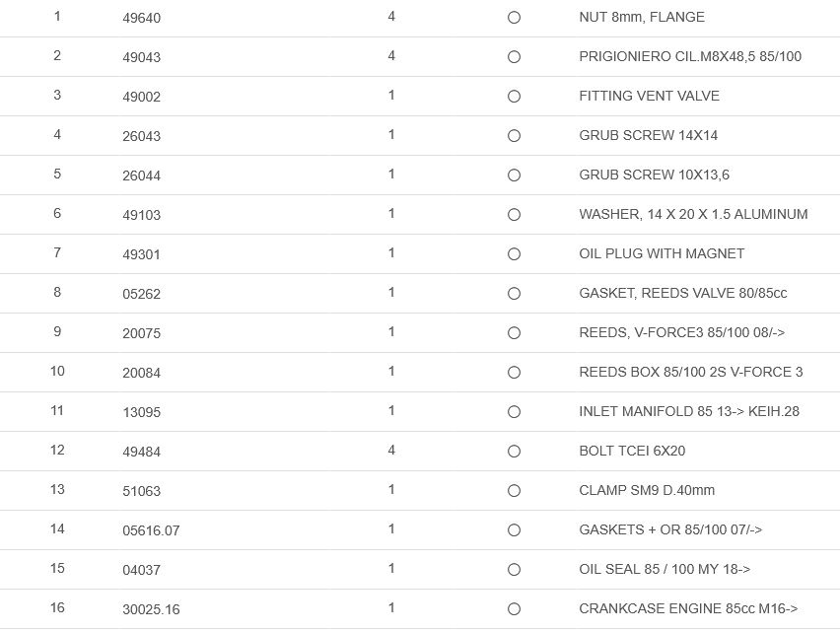Select the radio button for NUT 8mm, FLANGE

[x=514, y=18]
